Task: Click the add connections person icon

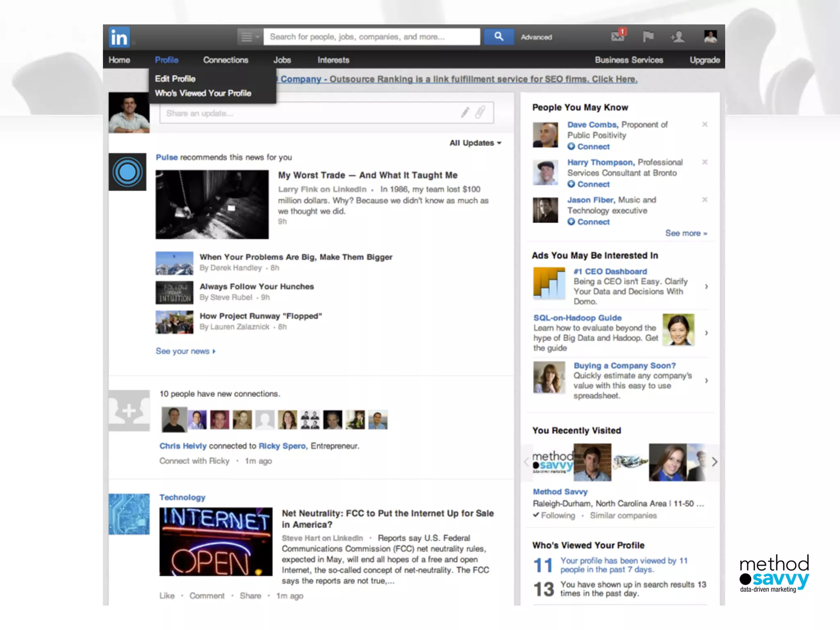Action: pyautogui.click(x=678, y=37)
